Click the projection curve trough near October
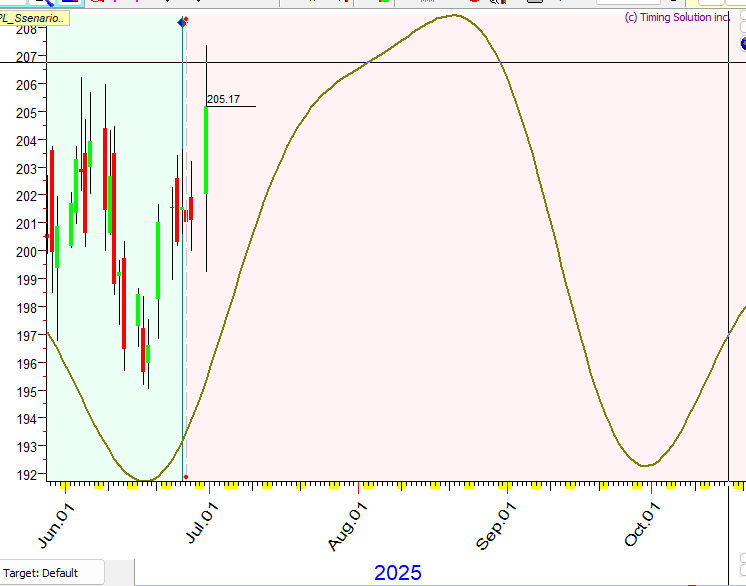 tap(646, 465)
